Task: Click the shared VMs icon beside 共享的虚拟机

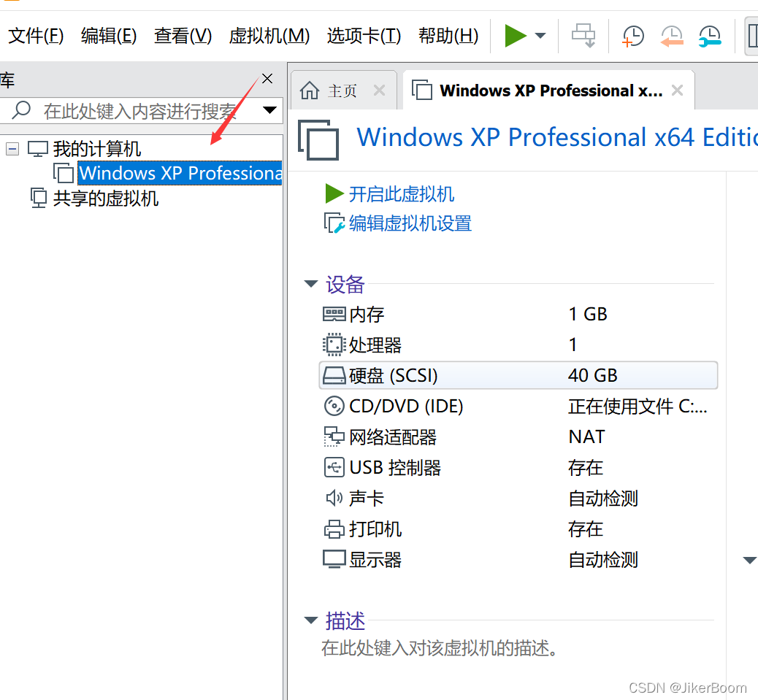Action: [39, 198]
